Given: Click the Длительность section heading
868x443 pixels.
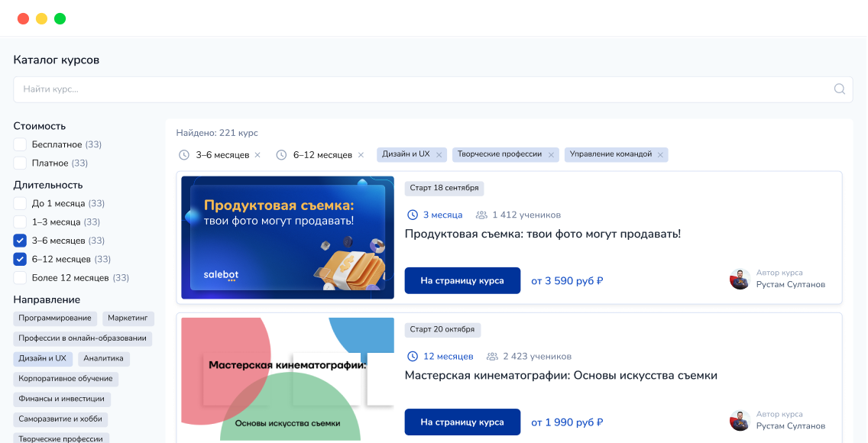Looking at the screenshot, I should 48,186.
